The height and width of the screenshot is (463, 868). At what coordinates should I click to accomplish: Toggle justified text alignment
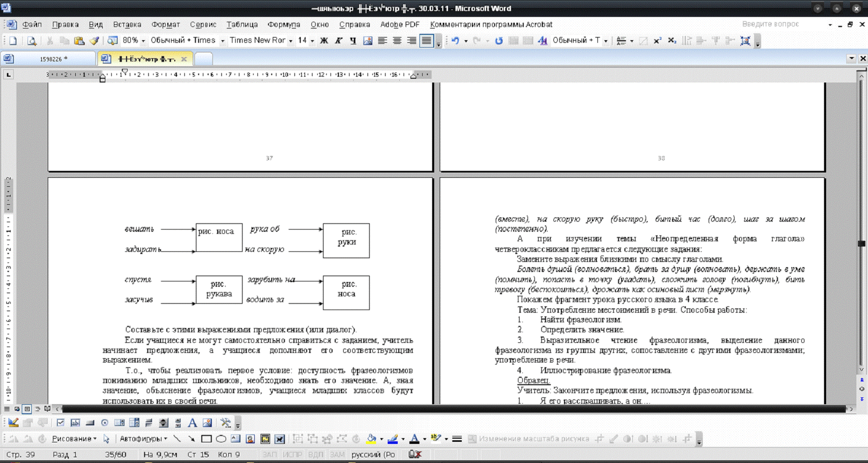426,41
